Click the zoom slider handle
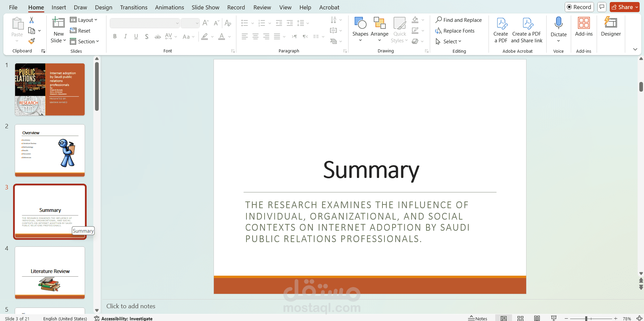 (586, 318)
